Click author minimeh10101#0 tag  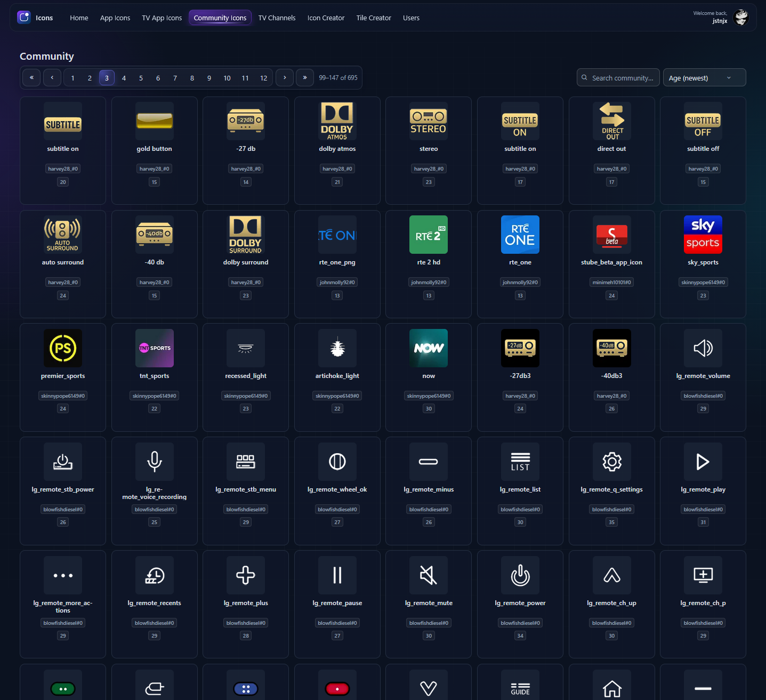point(612,282)
